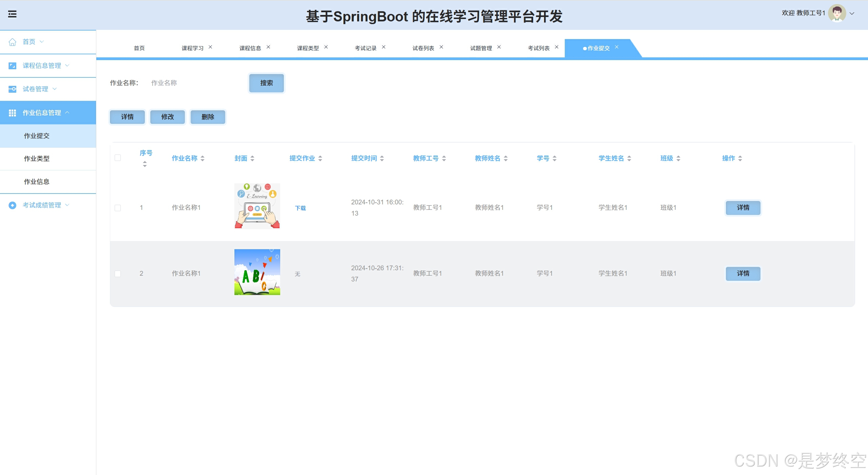Image resolution: width=868 pixels, height=475 pixels.
Task: Click the 试卷管理 sidebar icon
Action: click(x=13, y=89)
